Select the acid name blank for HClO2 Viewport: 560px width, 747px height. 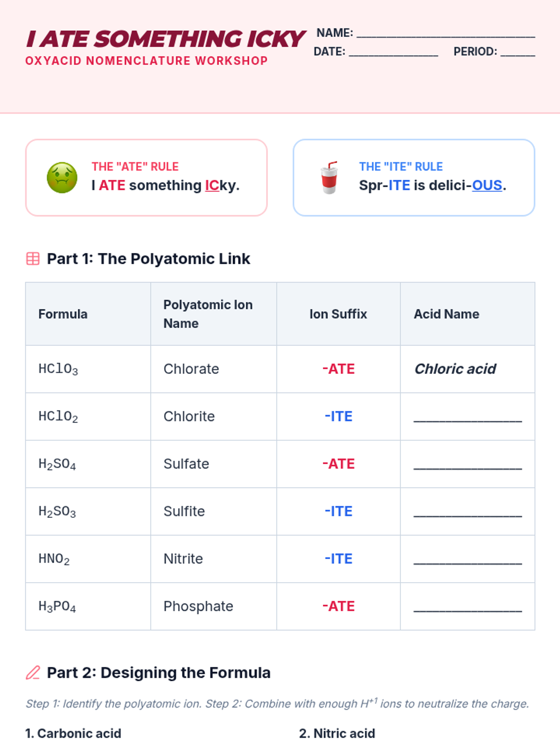468,417
